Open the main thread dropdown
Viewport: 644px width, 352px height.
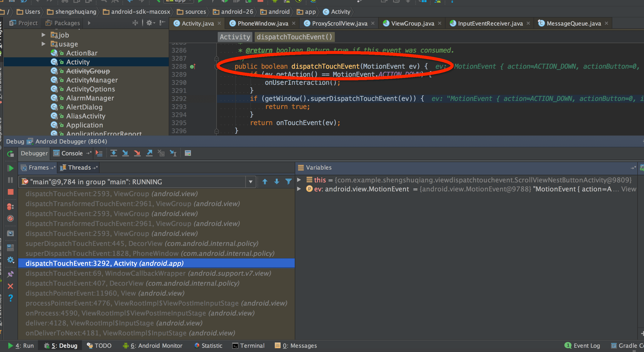point(250,182)
